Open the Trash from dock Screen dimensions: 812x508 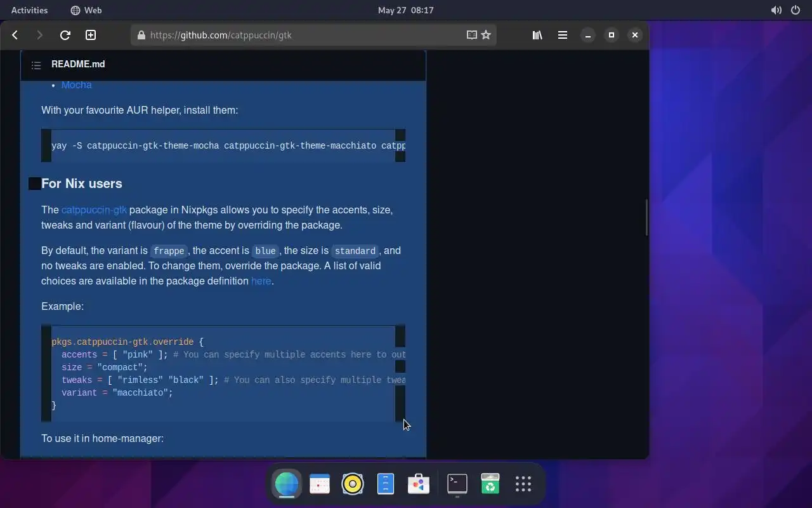pyautogui.click(x=490, y=485)
